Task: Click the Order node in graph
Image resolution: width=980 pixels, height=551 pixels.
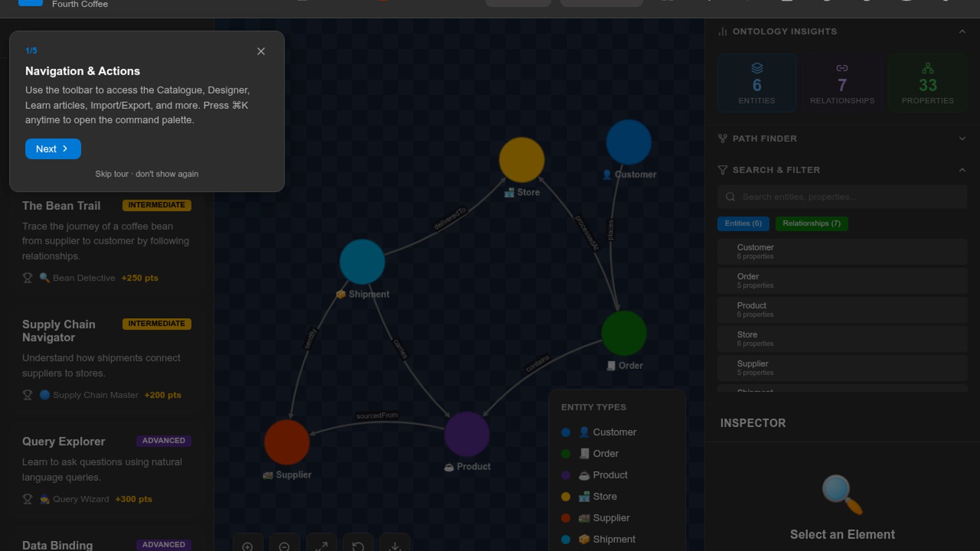Action: click(x=624, y=334)
